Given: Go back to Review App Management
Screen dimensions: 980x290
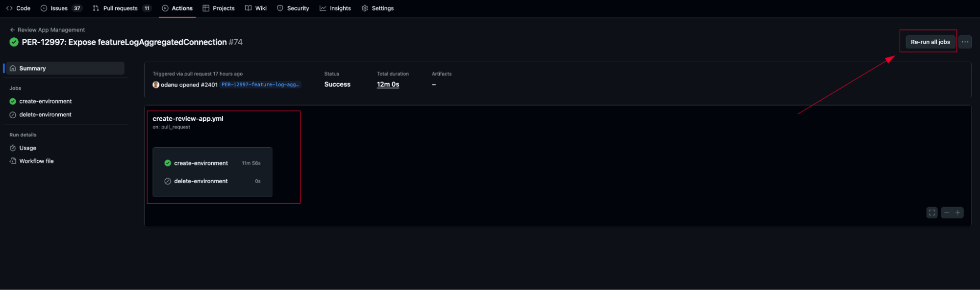Looking at the screenshot, I should click(48, 30).
